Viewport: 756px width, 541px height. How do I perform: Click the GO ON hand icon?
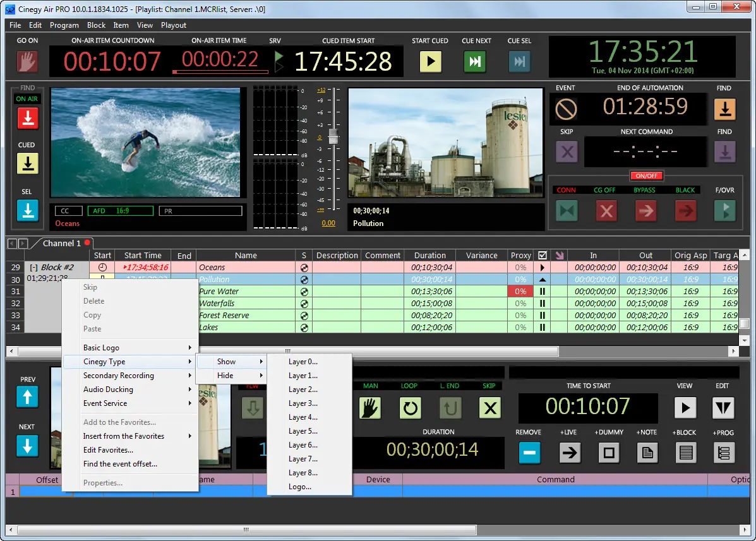(26, 61)
